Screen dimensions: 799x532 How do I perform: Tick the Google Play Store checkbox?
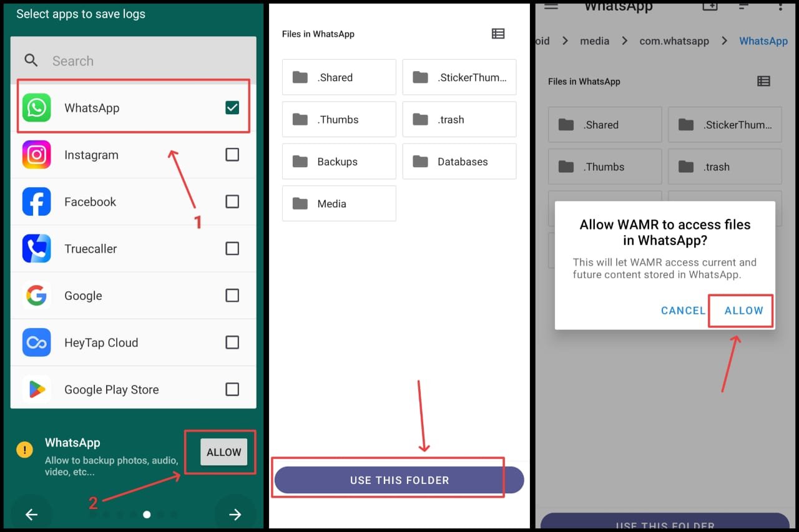click(232, 390)
